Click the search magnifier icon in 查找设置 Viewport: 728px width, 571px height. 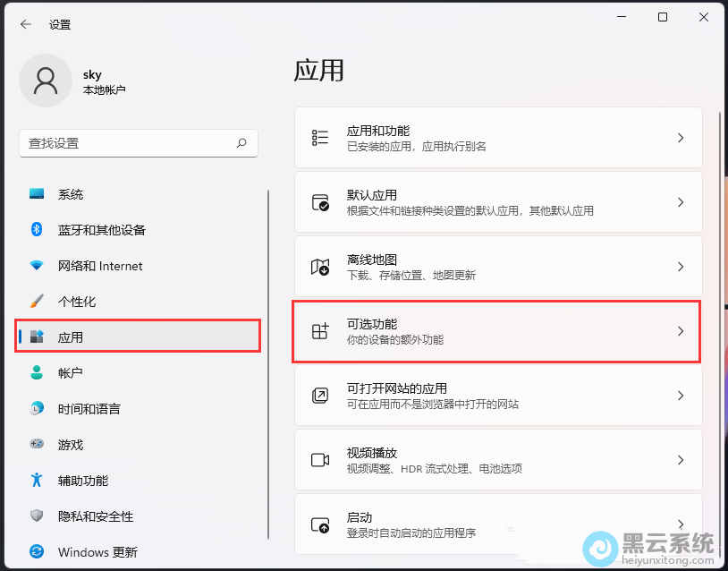pyautogui.click(x=241, y=143)
